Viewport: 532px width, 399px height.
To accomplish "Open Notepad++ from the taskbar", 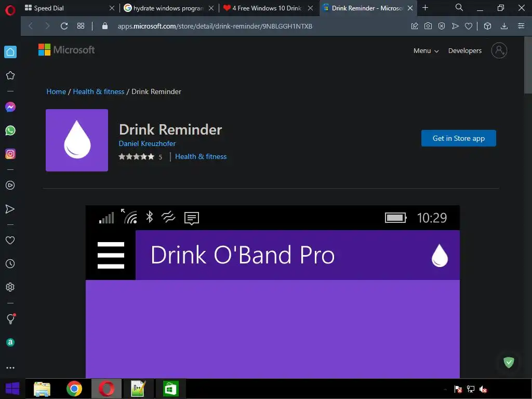I will click(138, 389).
